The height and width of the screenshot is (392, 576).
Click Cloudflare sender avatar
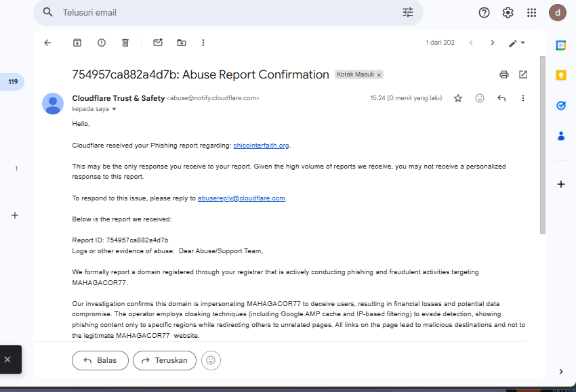53,104
